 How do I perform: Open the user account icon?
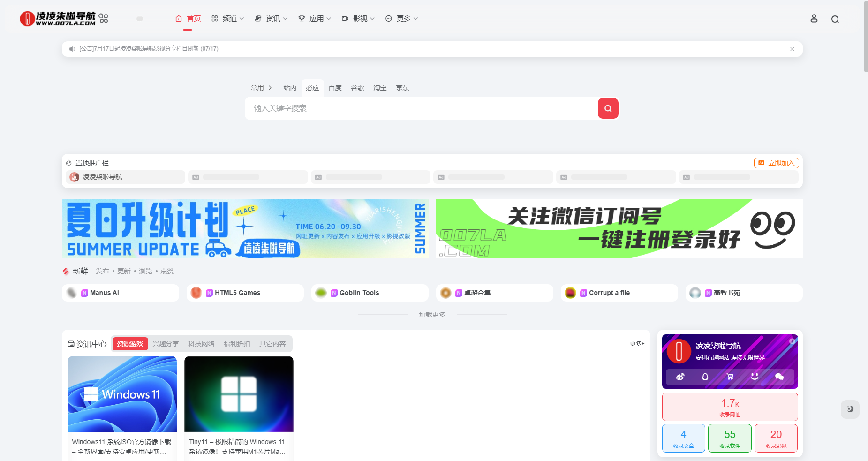(x=814, y=18)
